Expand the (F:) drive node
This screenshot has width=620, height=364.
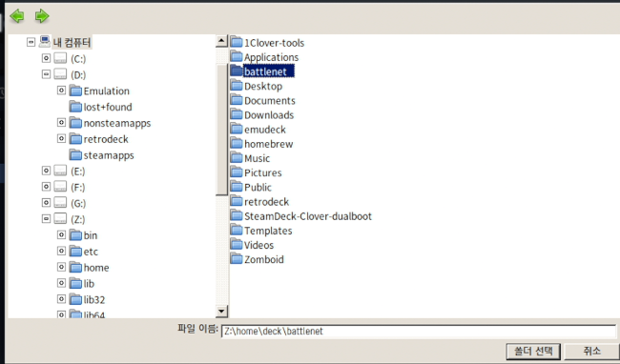pos(47,187)
